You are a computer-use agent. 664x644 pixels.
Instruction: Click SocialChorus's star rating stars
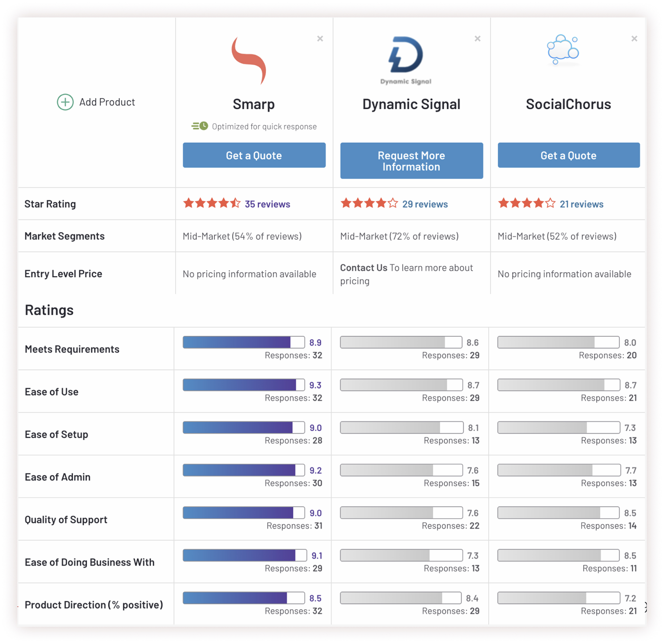coord(527,203)
